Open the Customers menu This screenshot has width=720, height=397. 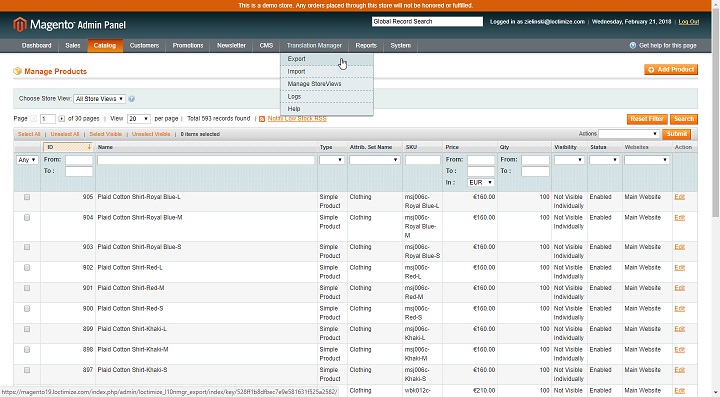(x=144, y=45)
